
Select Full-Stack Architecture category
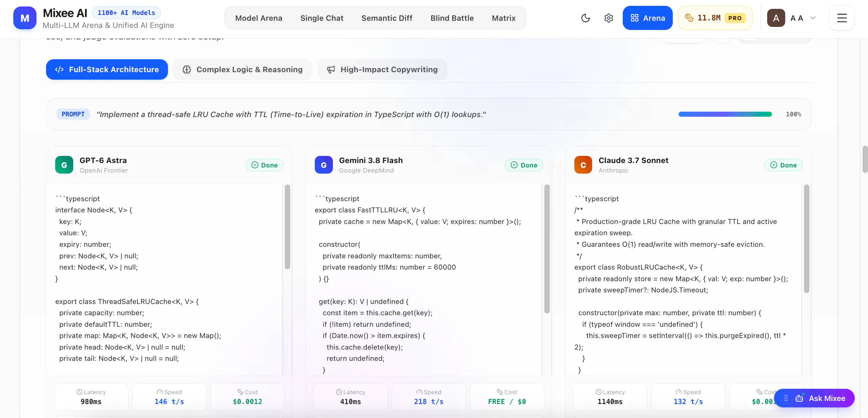tap(107, 69)
